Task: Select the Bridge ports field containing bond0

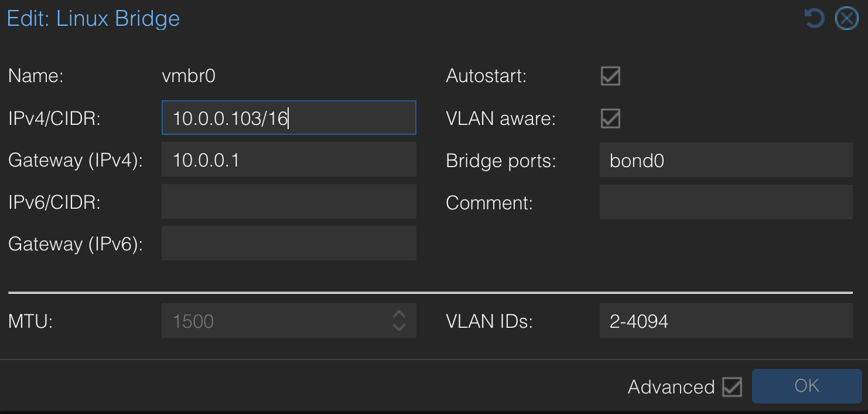Action: pos(726,160)
